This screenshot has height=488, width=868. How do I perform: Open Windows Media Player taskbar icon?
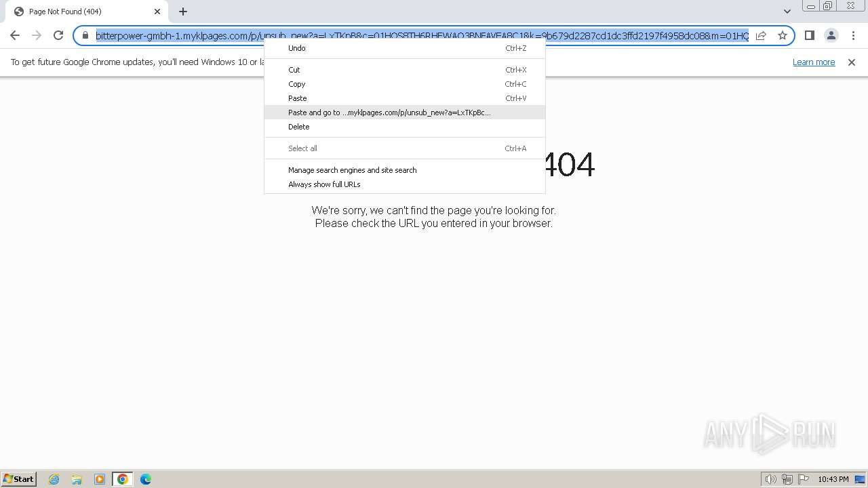(100, 479)
